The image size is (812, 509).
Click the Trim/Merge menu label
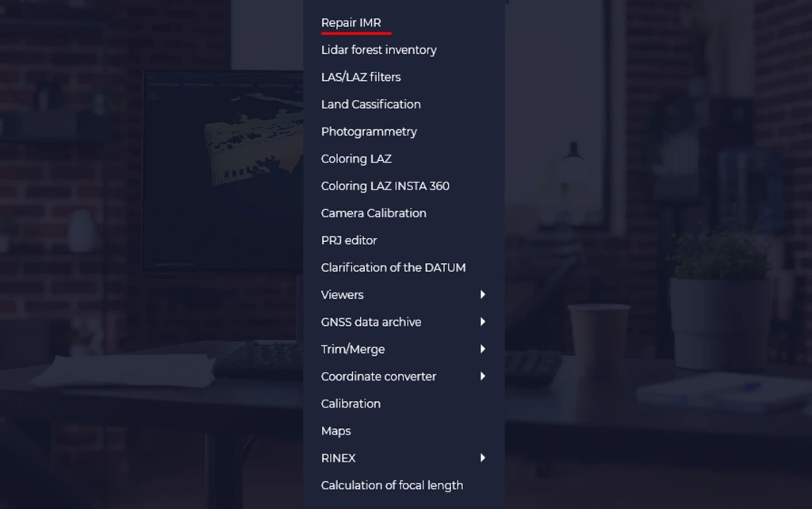click(353, 349)
